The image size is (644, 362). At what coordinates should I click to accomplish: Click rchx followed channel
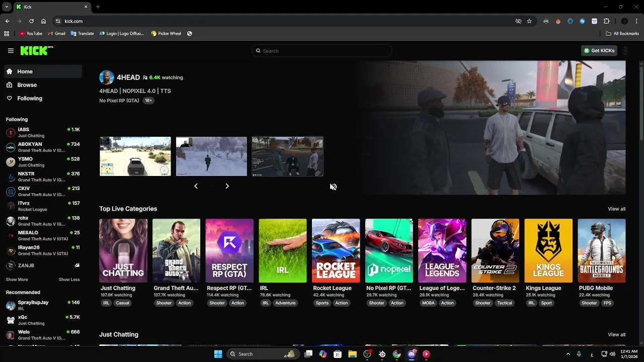[x=43, y=221]
